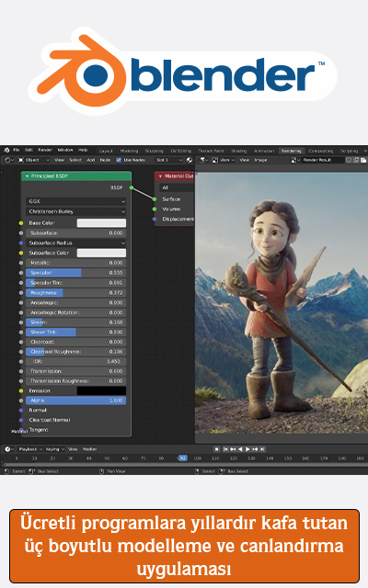Click the material sphere icon beside Slot 1
The height and width of the screenshot is (588, 368).
coord(190,160)
